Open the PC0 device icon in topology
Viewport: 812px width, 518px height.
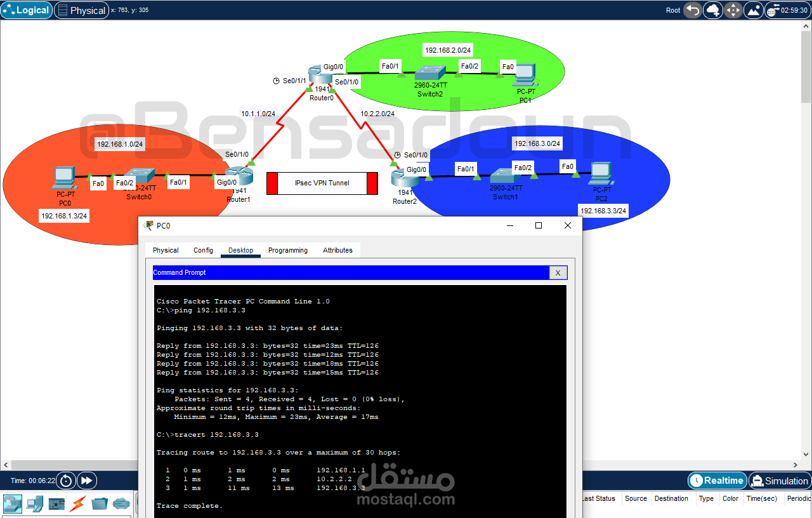click(65, 178)
